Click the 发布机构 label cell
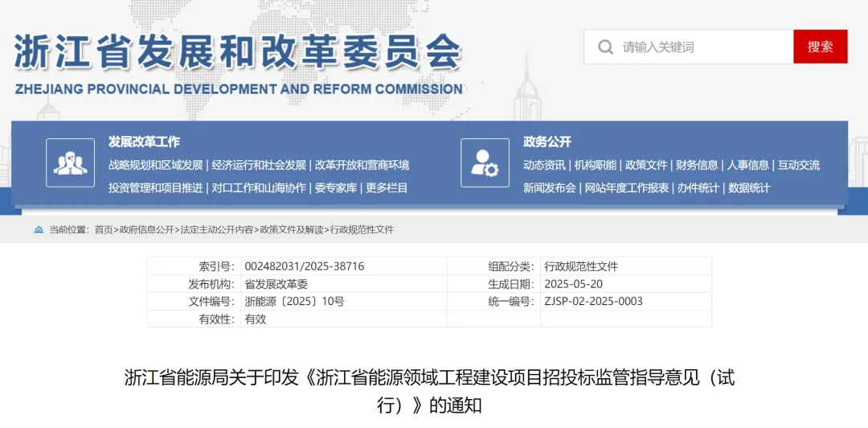The width and height of the screenshot is (868, 428). coord(194,285)
